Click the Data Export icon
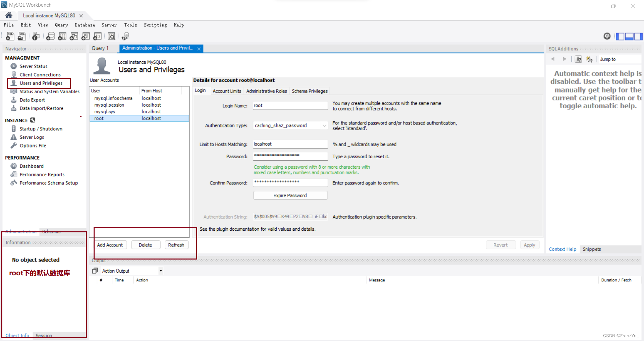Viewport: 644px width, 341px height. pos(13,100)
